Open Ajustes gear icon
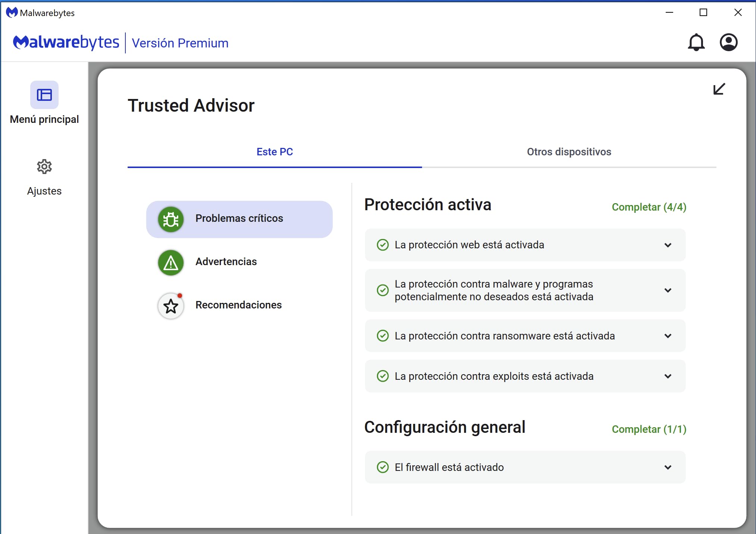The width and height of the screenshot is (756, 534). (x=44, y=167)
